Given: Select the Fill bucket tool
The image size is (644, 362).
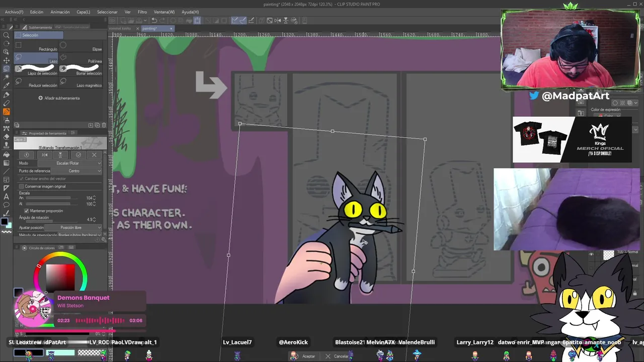Looking at the screenshot, I should 6,154.
